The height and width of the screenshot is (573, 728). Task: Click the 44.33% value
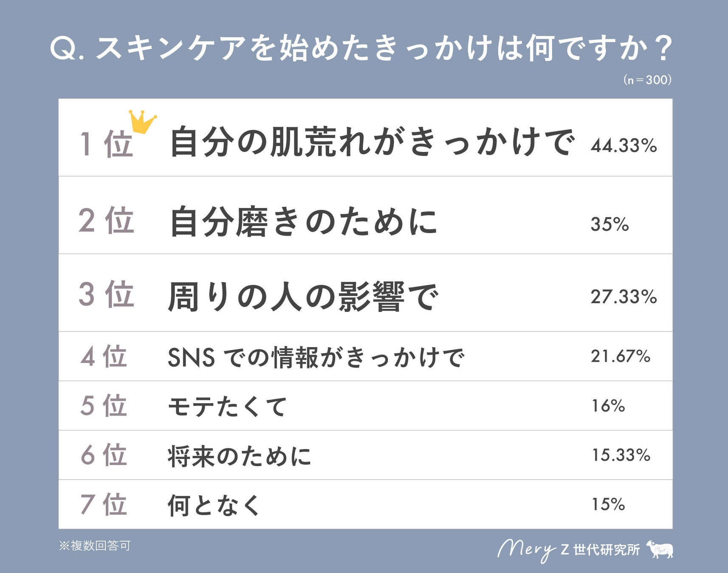tap(623, 146)
